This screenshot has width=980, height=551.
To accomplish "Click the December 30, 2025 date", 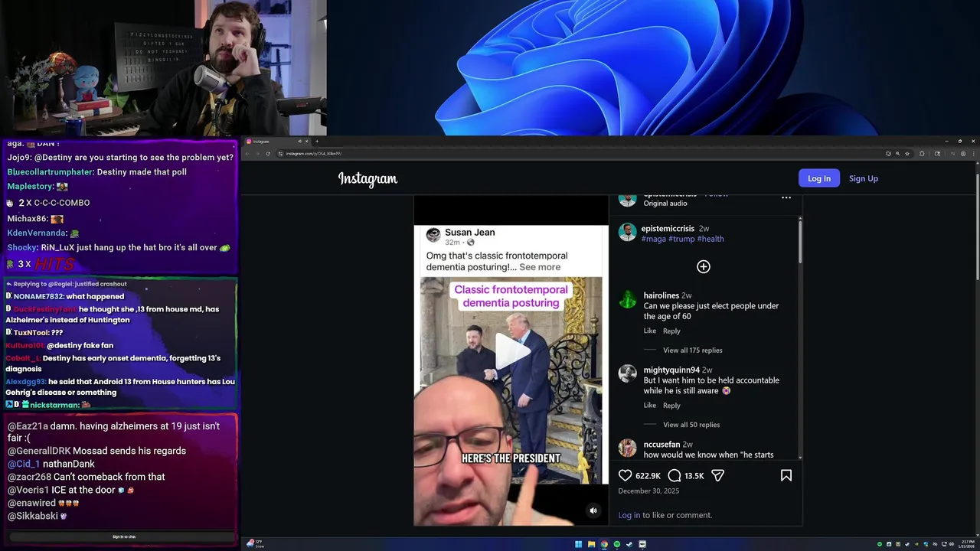I will point(648,491).
